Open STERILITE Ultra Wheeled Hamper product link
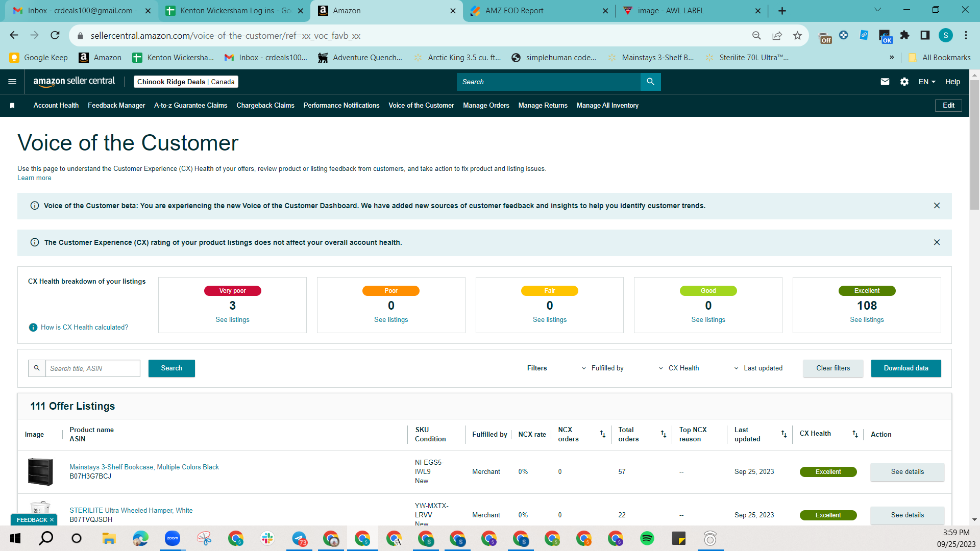The image size is (980, 551). (x=131, y=511)
